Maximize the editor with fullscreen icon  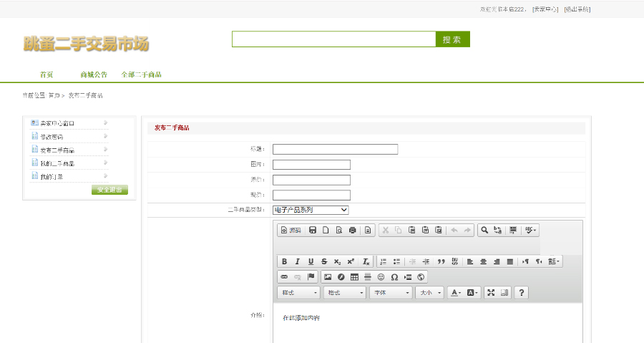click(490, 292)
